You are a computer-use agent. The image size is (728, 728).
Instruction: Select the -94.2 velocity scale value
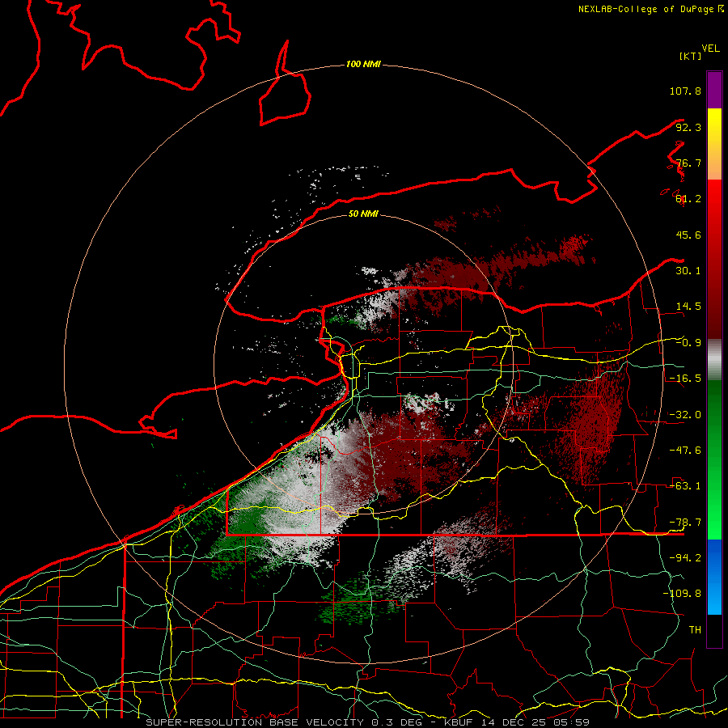tap(685, 558)
